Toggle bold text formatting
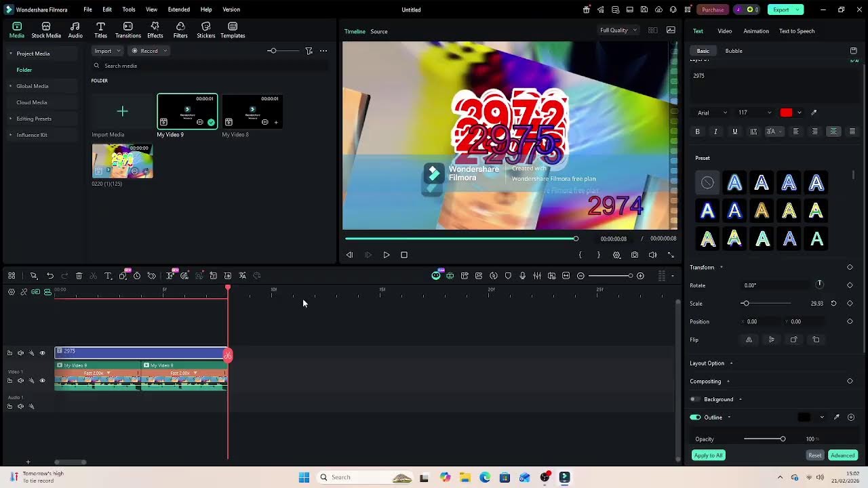 point(697,131)
